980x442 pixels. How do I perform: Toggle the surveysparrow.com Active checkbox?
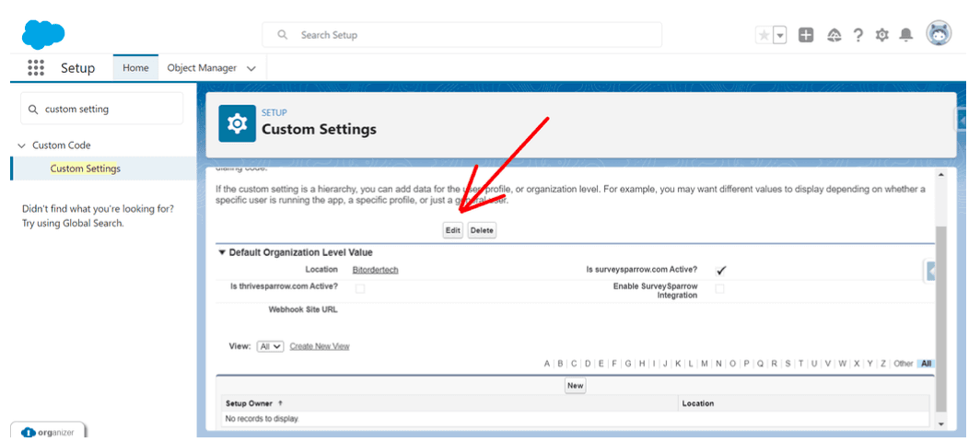tap(721, 270)
